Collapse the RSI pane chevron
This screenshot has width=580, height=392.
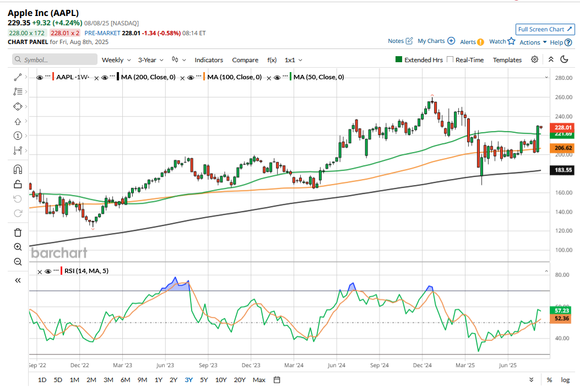pos(546,271)
